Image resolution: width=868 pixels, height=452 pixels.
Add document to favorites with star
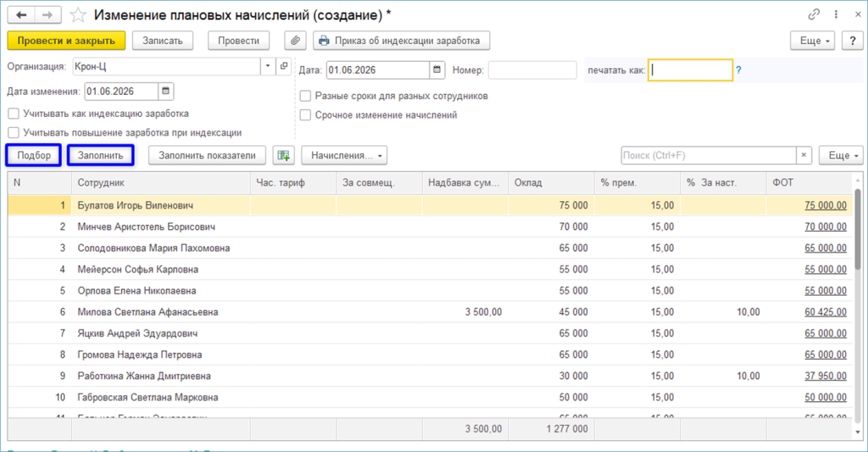pos(78,15)
